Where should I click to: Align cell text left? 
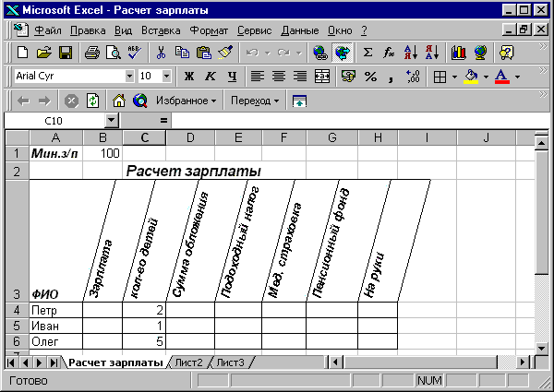coord(258,77)
